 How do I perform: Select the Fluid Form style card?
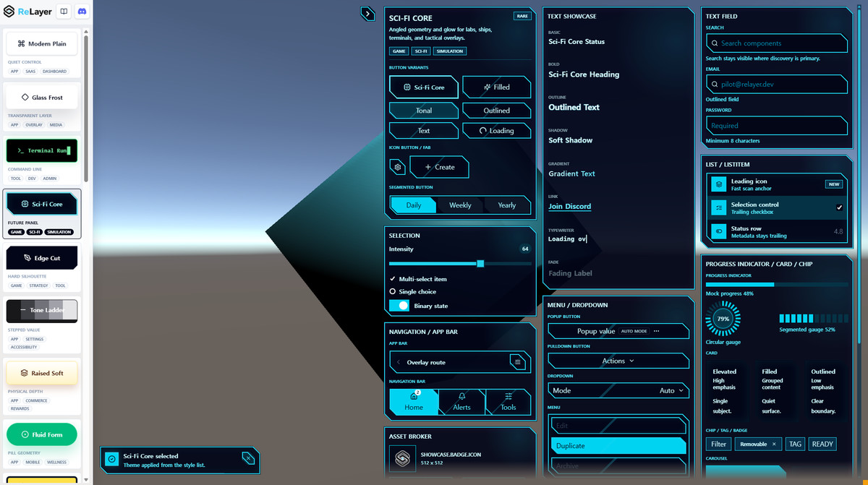42,434
